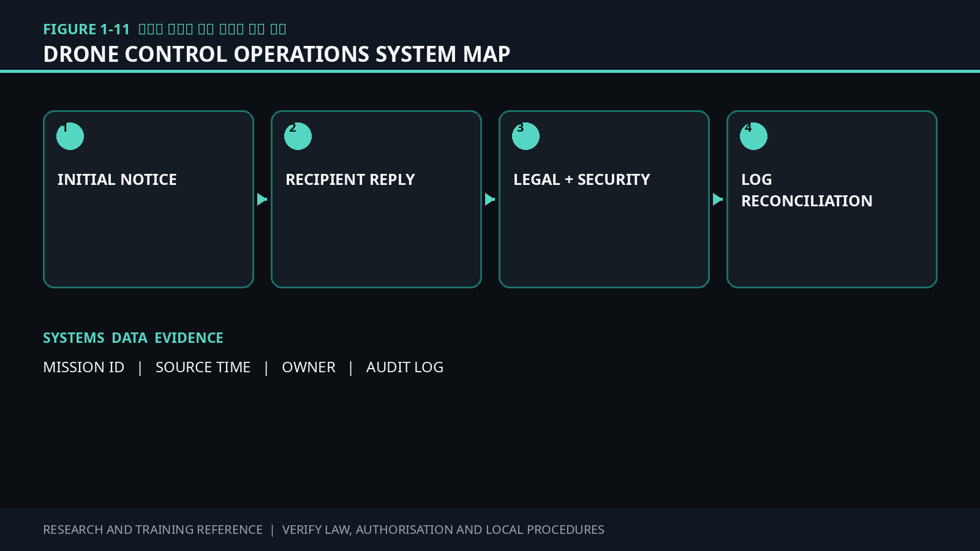Click the step 4 circle badge
The width and height of the screenshot is (980, 551).
coord(753,136)
